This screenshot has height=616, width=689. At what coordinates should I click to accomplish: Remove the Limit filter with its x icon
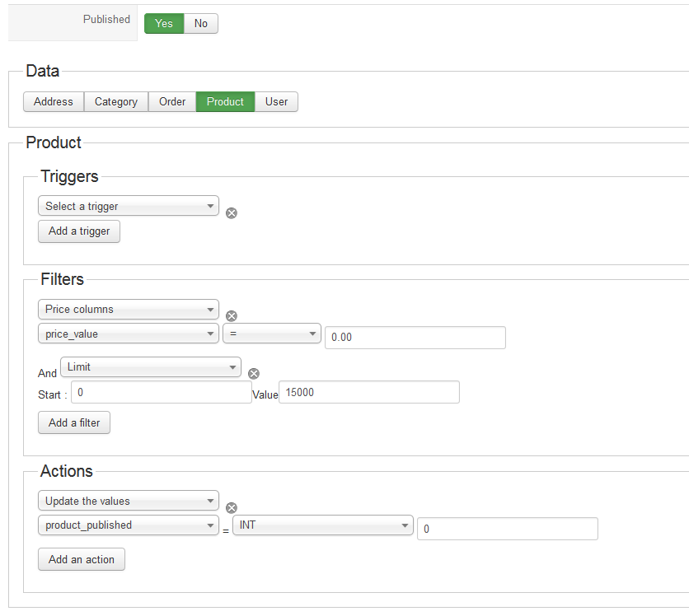point(254,373)
